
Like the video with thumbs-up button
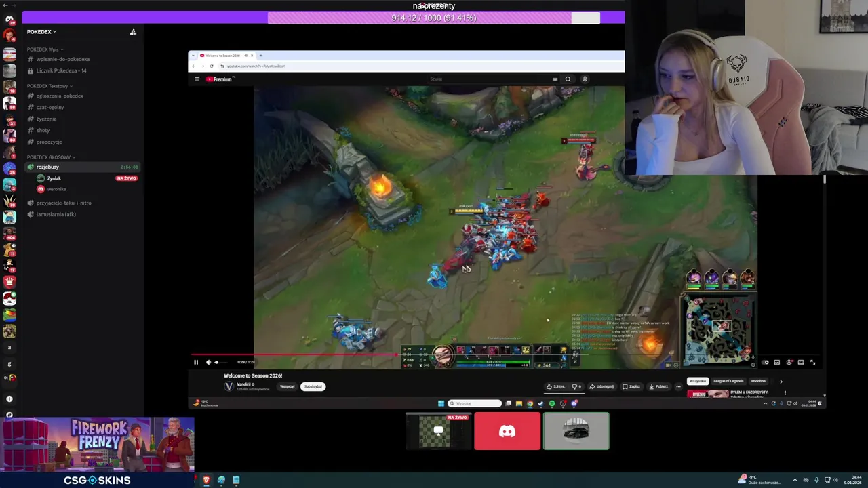556,386
